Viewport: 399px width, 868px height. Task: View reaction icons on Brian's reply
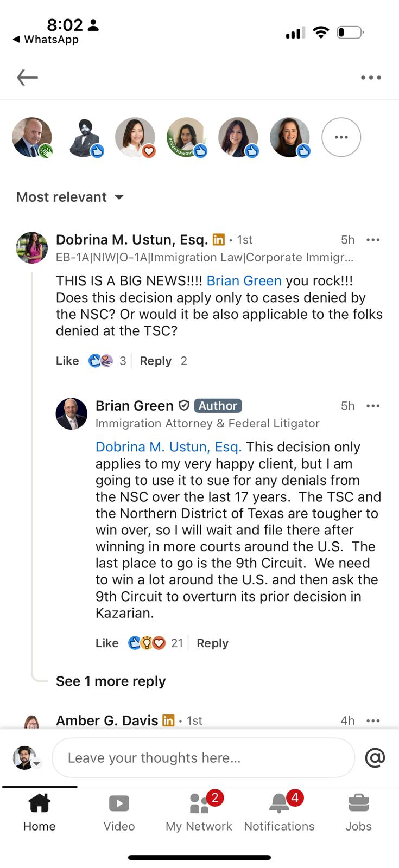pyautogui.click(x=147, y=643)
